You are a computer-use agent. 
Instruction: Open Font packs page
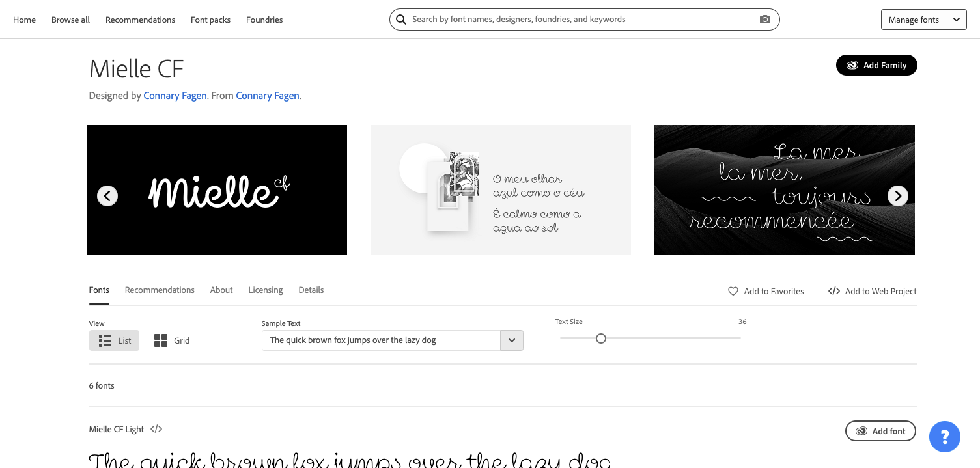tap(210, 20)
